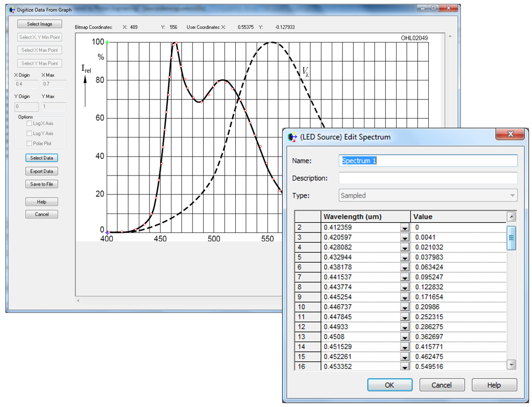
Task: Click the X Origin field
Action: [26, 84]
